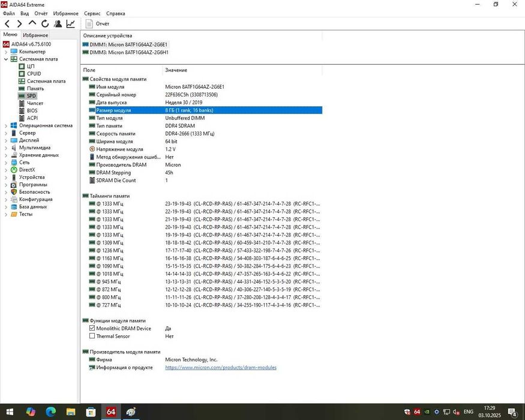Switch to the Меню tab
The width and height of the screenshot is (525, 420).
tap(10, 34)
